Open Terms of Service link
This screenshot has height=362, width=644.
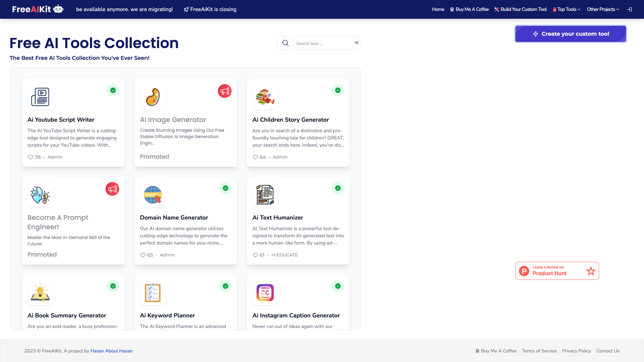(x=539, y=351)
